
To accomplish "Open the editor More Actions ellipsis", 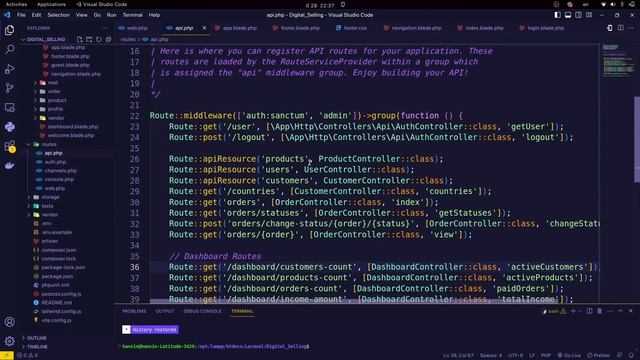I will [631, 28].
